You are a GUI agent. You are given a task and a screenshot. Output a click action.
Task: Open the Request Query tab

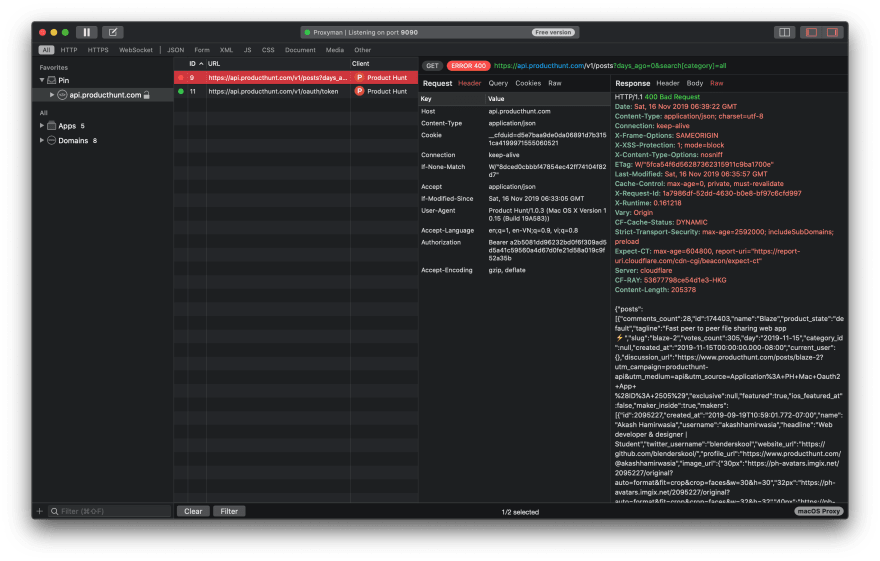[498, 83]
